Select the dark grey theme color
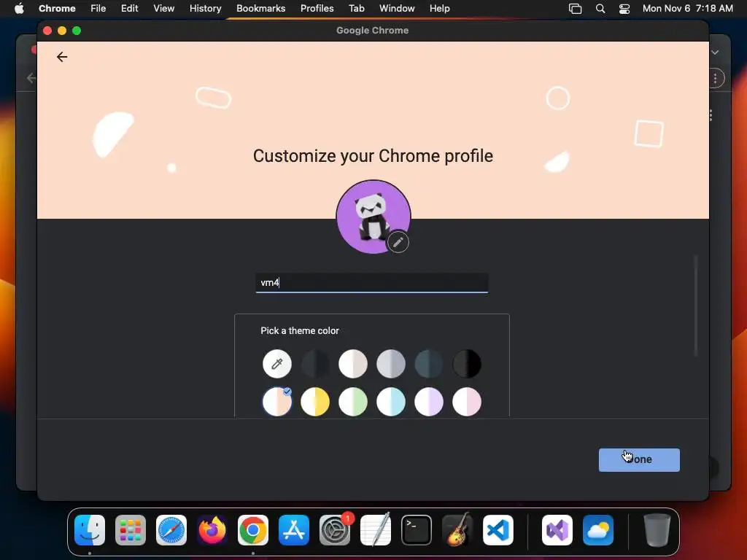Image resolution: width=747 pixels, height=560 pixels. point(315,364)
